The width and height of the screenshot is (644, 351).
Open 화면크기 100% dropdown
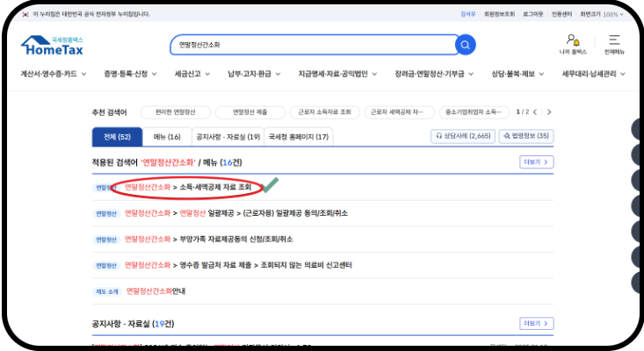602,14
